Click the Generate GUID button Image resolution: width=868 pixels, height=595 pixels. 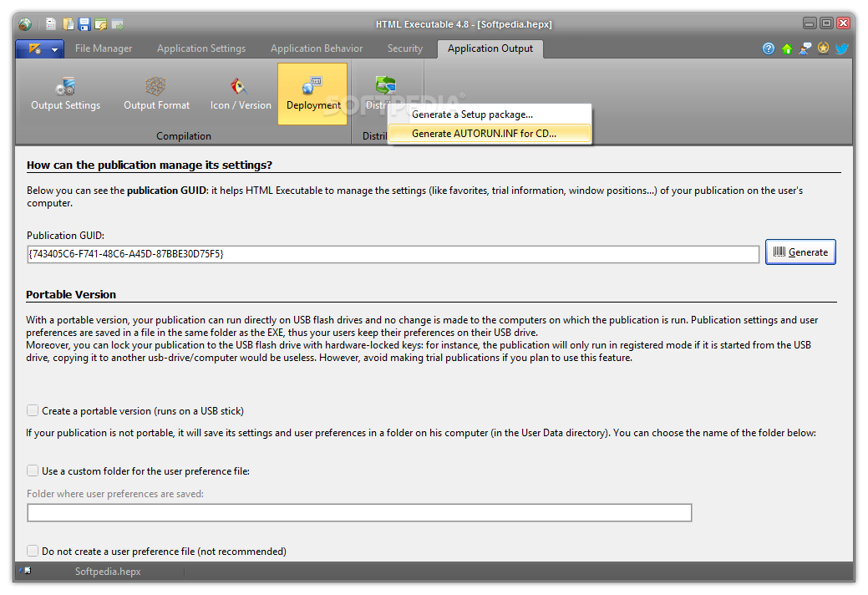[800, 252]
